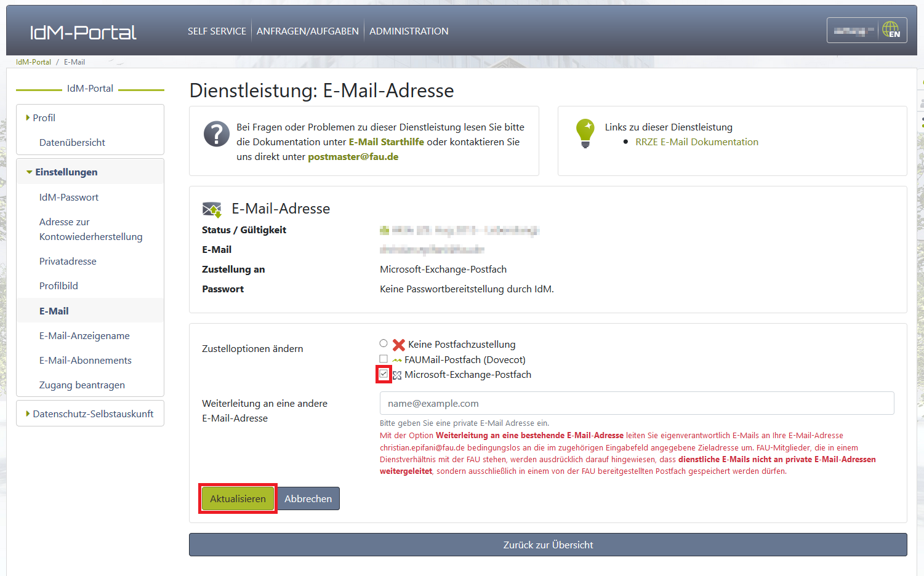Click the Zurück zur Übersicht button

pyautogui.click(x=548, y=545)
